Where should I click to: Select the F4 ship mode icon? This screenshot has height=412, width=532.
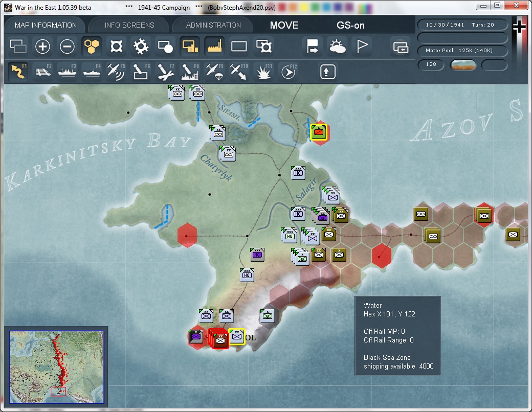[x=92, y=72]
